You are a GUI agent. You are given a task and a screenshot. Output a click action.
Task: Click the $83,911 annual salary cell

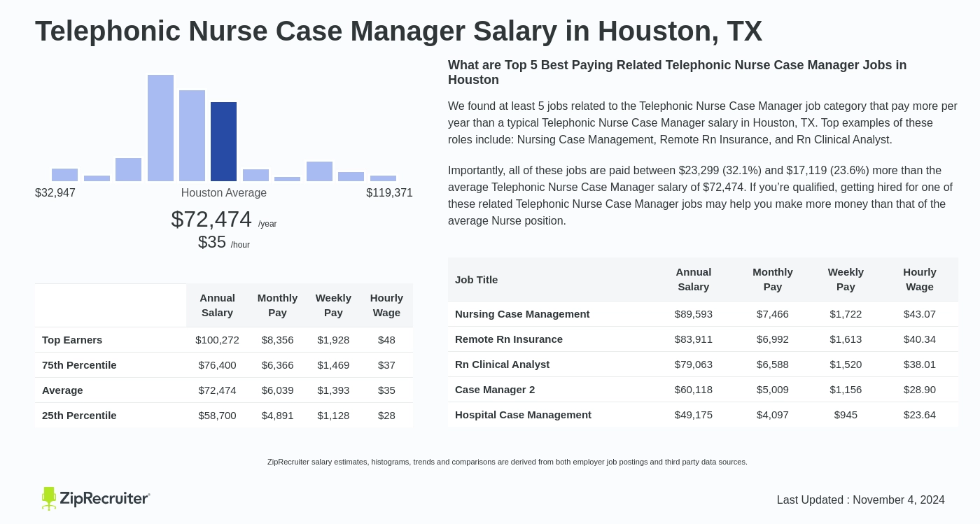tap(694, 339)
